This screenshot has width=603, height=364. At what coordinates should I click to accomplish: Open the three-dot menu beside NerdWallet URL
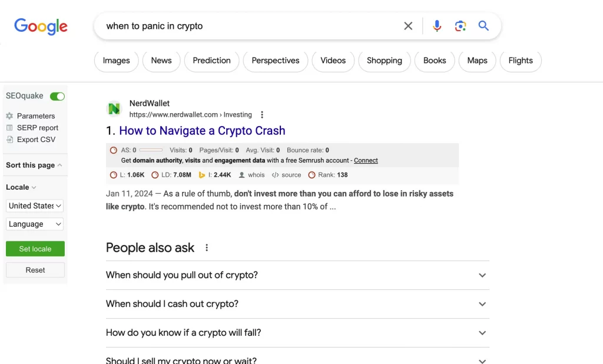click(x=262, y=115)
